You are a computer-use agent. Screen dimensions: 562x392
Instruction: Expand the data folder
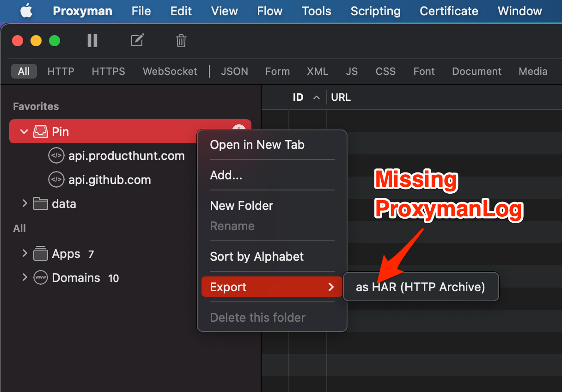pos(25,203)
